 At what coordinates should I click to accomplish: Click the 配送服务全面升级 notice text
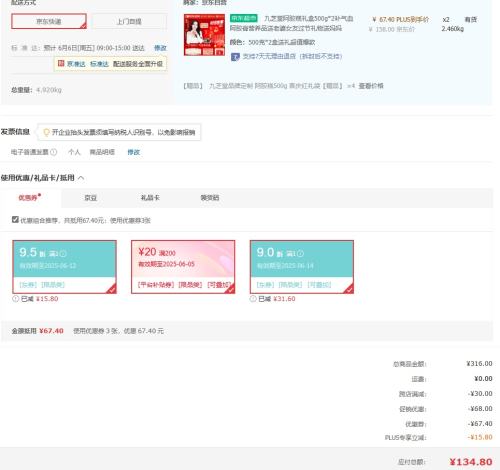coord(138,64)
